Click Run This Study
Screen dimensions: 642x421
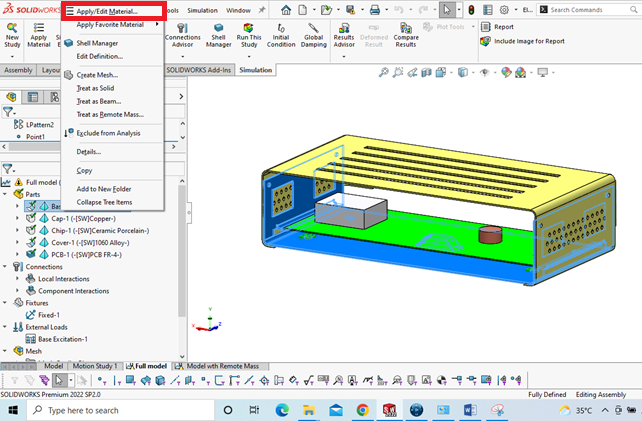tap(249, 36)
